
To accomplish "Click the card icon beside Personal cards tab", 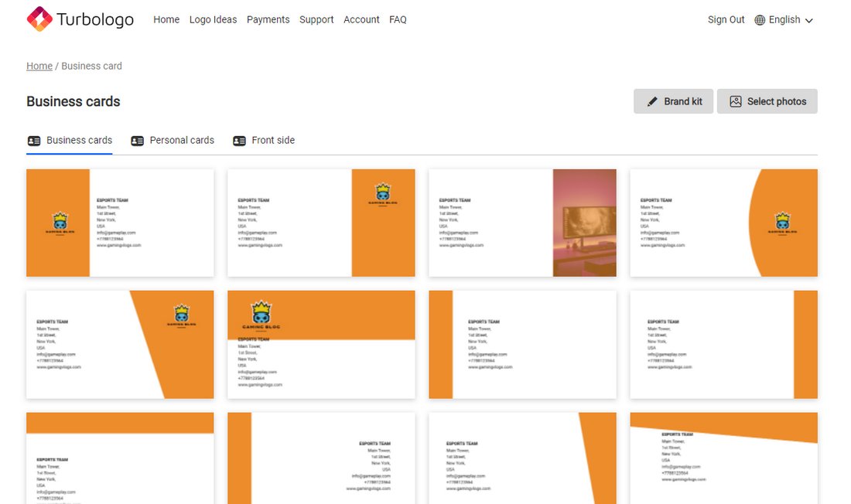I will click(x=137, y=141).
